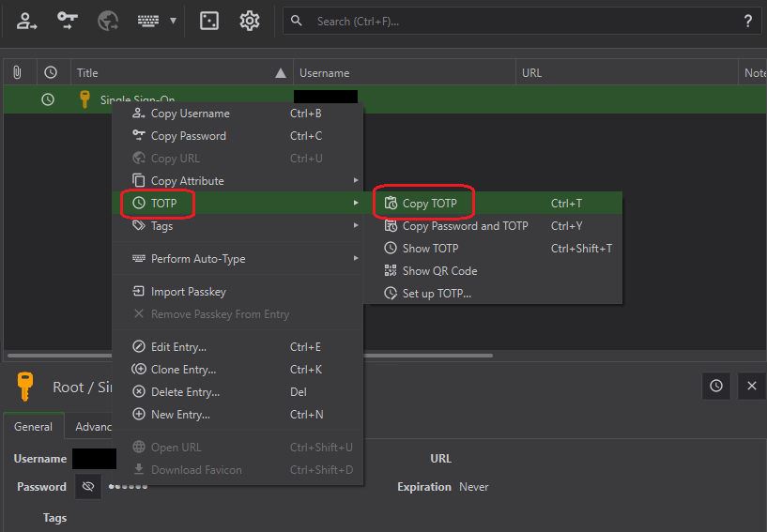Expand the Perform Auto-Type submenu
Screen dimensions: 767x532
[238, 259]
